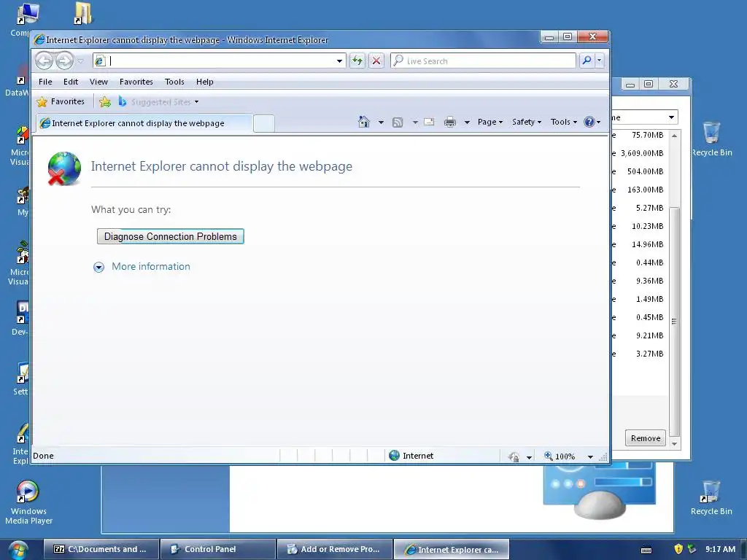The image size is (747, 560).
Task: Expand the Print dropdown arrow
Action: coord(468,122)
